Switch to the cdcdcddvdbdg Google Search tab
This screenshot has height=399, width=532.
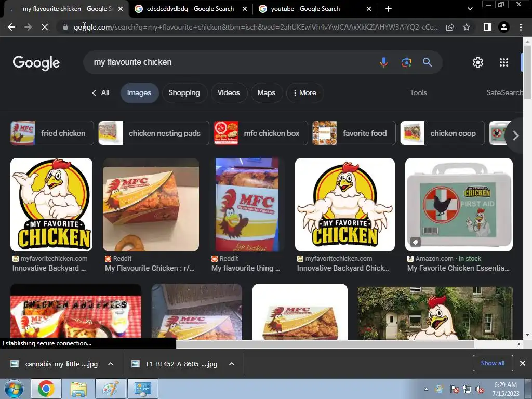[x=190, y=9]
